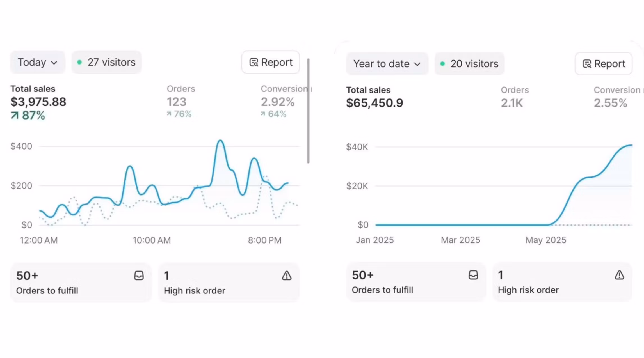Click chevron arrow beside Today
Viewport: 644px width, 358px height.
(54, 63)
